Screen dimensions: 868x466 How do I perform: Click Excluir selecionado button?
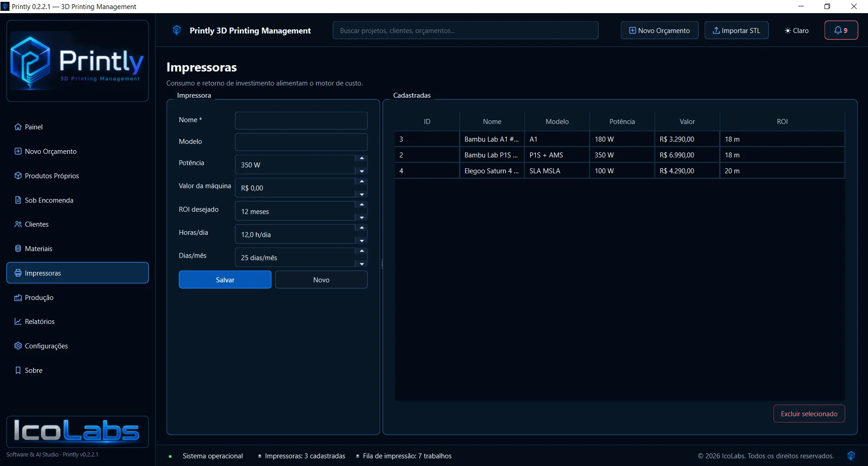(x=809, y=414)
